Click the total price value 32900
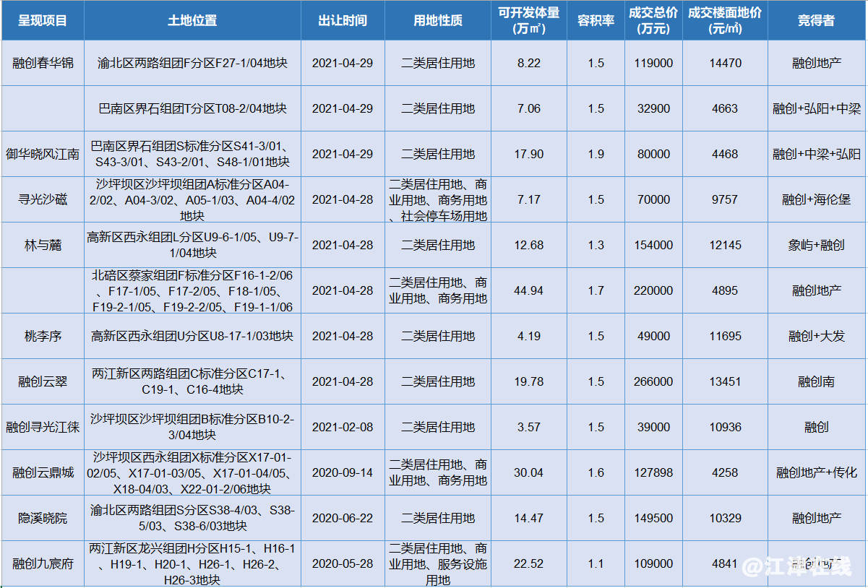 click(x=653, y=108)
